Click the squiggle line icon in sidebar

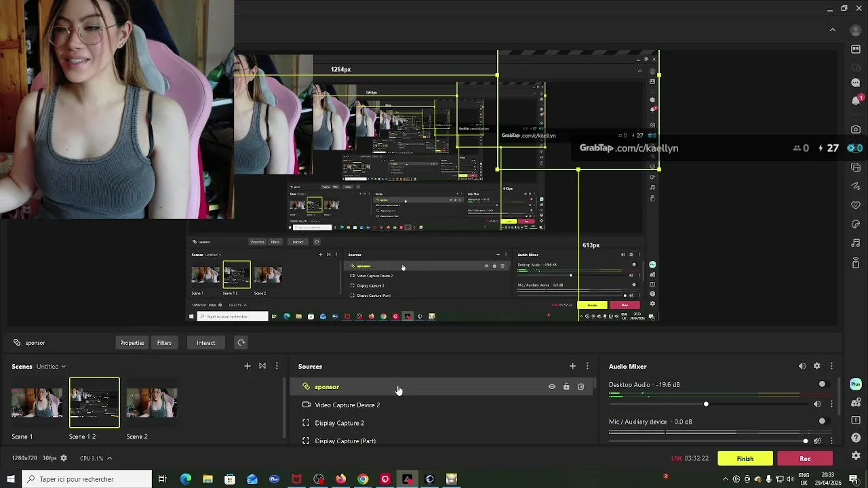click(856, 186)
